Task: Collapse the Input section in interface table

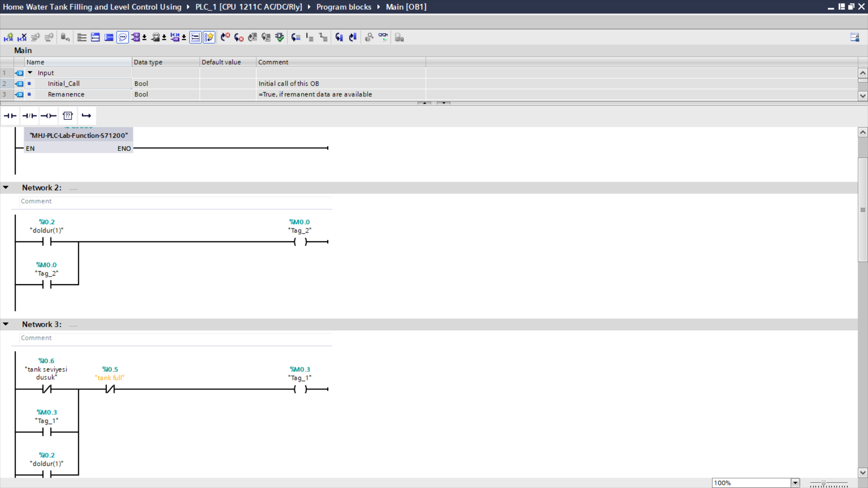Action: tap(30, 73)
